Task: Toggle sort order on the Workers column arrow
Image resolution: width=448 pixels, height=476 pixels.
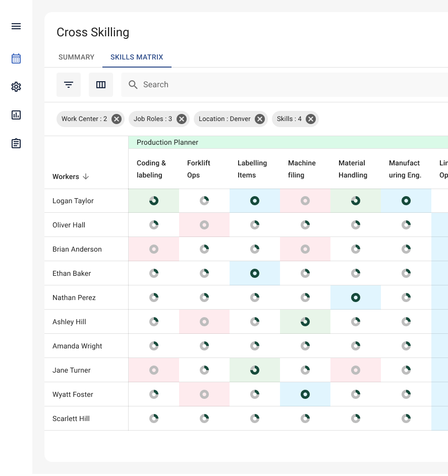Action: click(87, 176)
